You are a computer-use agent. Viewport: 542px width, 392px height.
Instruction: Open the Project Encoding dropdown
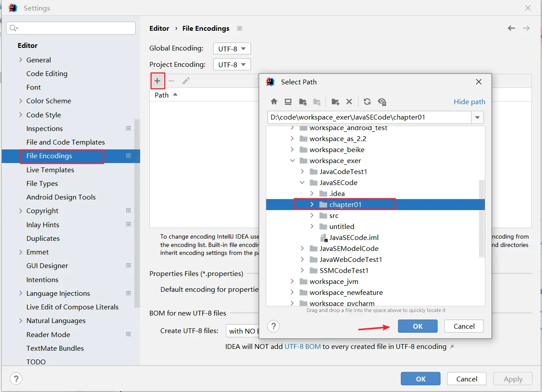click(x=232, y=65)
